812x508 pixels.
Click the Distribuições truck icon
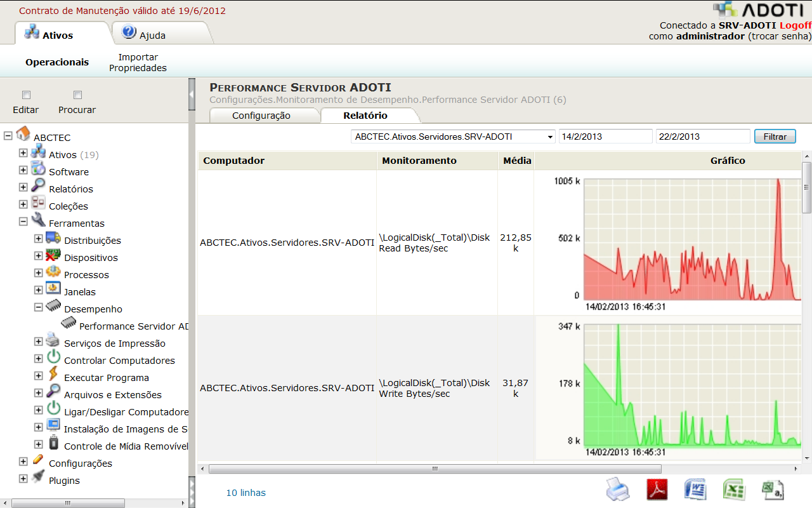(x=54, y=237)
